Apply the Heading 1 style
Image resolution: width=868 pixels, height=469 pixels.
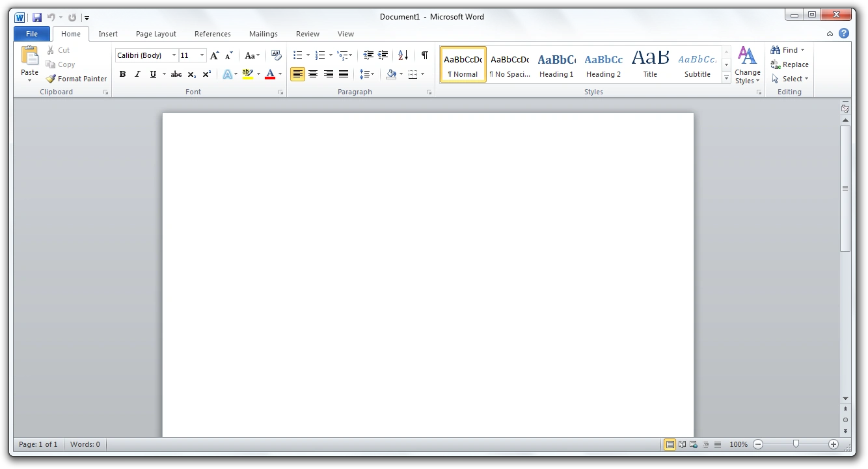(556, 64)
